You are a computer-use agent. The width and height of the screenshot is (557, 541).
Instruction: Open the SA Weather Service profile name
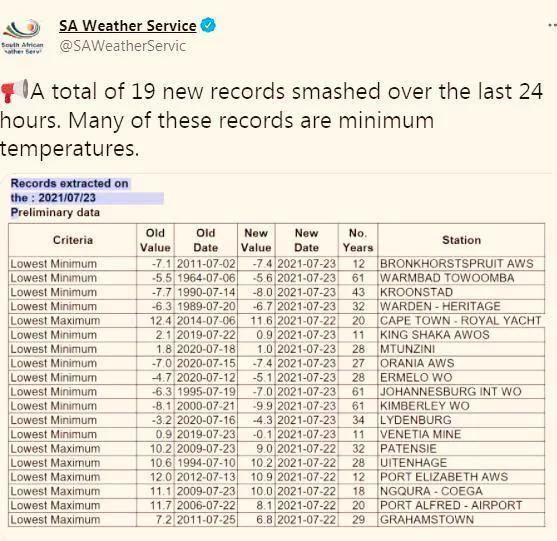[x=128, y=26]
